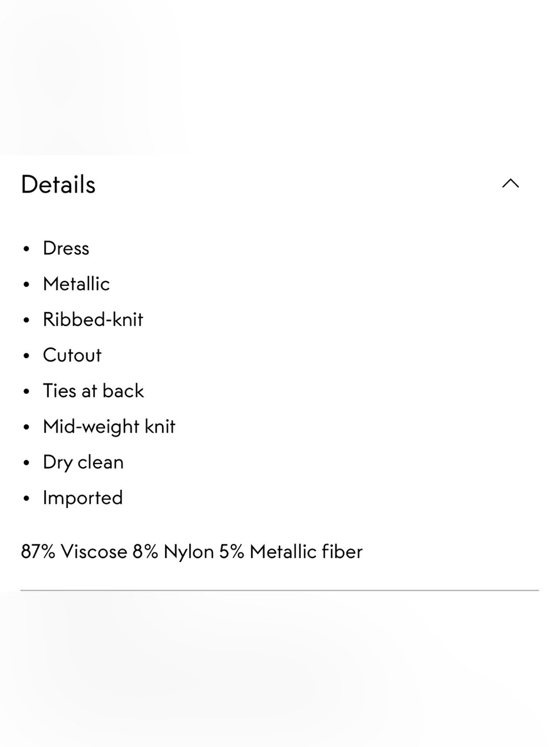Image resolution: width=560 pixels, height=747 pixels.
Task: Click the bullet beside Dress
Action: coord(26,249)
